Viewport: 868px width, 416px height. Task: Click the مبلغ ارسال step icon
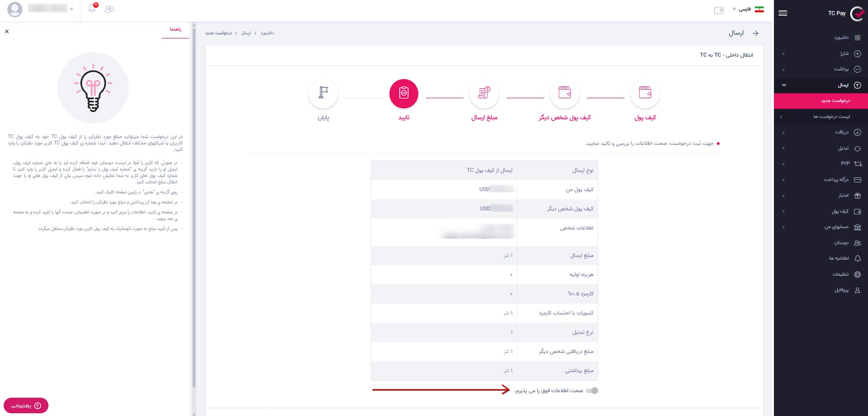(484, 93)
